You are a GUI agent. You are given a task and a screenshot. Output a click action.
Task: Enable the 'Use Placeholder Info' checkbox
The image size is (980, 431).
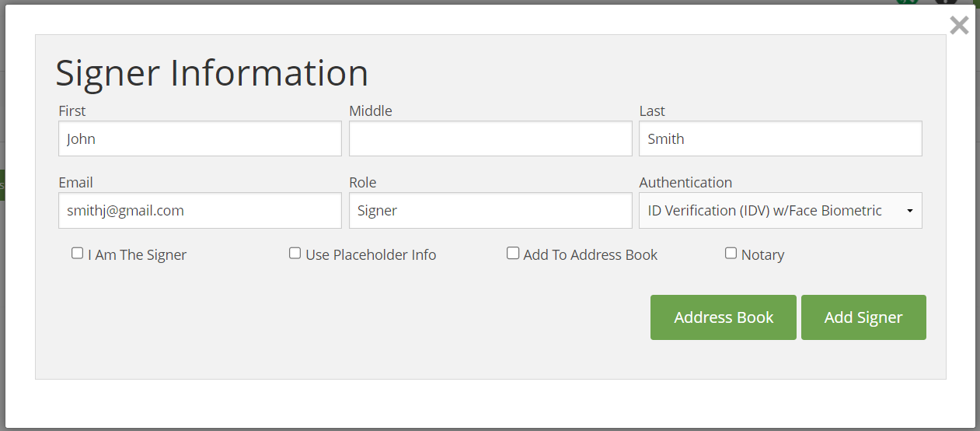point(295,254)
